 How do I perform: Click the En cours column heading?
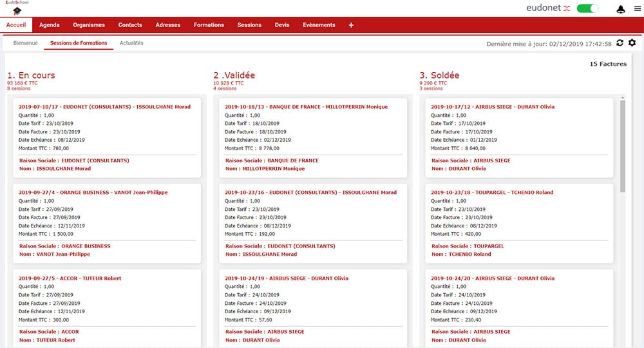click(31, 75)
